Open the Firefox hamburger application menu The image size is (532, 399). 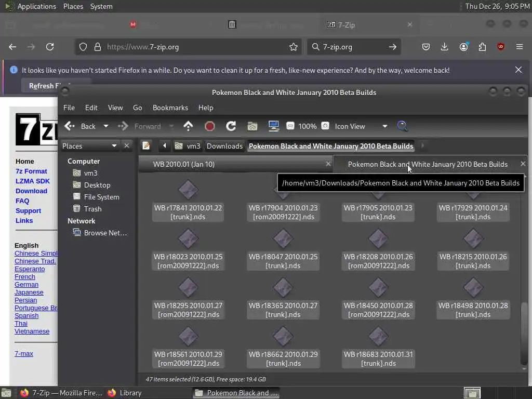click(x=520, y=47)
